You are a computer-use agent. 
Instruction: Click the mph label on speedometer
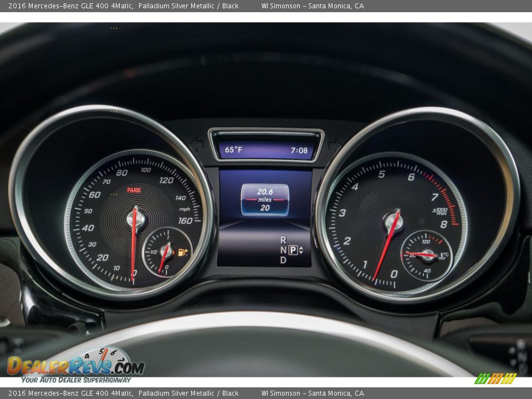(184, 209)
